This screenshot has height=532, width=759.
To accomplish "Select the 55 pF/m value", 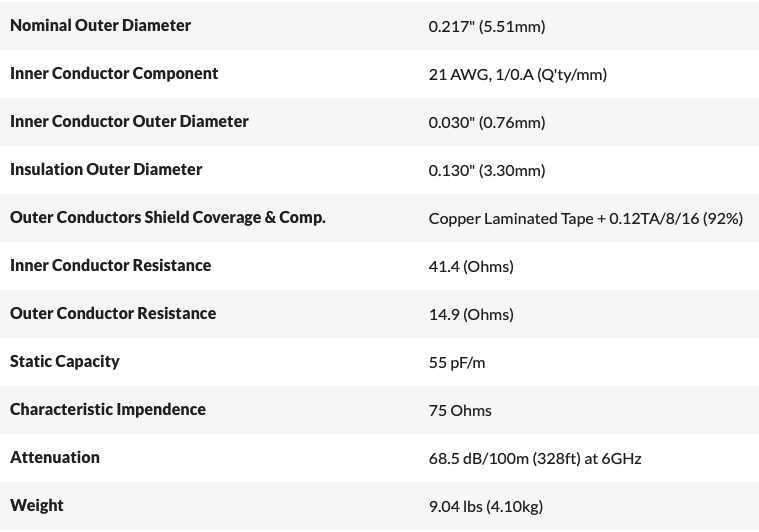I will point(457,362).
